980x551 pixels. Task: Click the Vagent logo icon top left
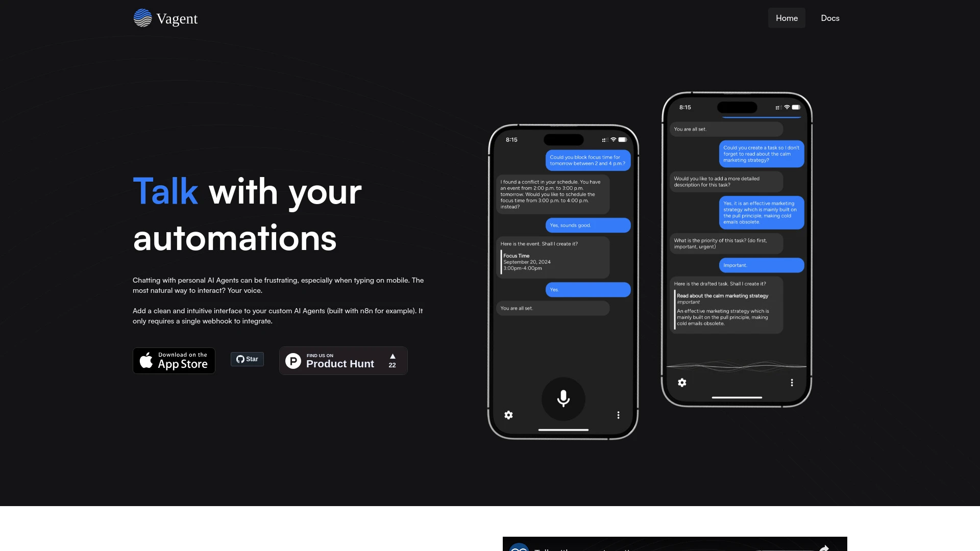point(141,18)
